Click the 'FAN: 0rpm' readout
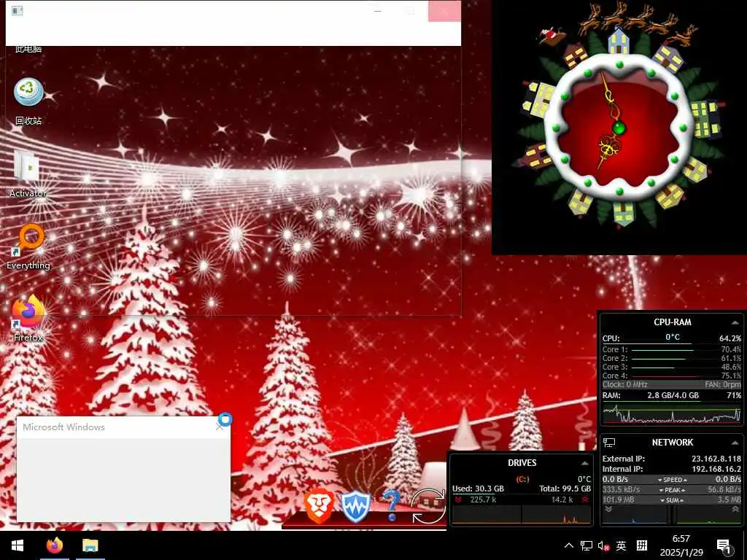Screen dimensions: 747x560 click(723, 384)
